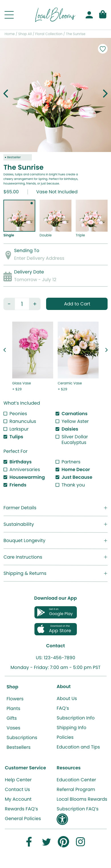The width and height of the screenshot is (111, 868).
Task: Open the user account icon
Action: pos(89,15)
